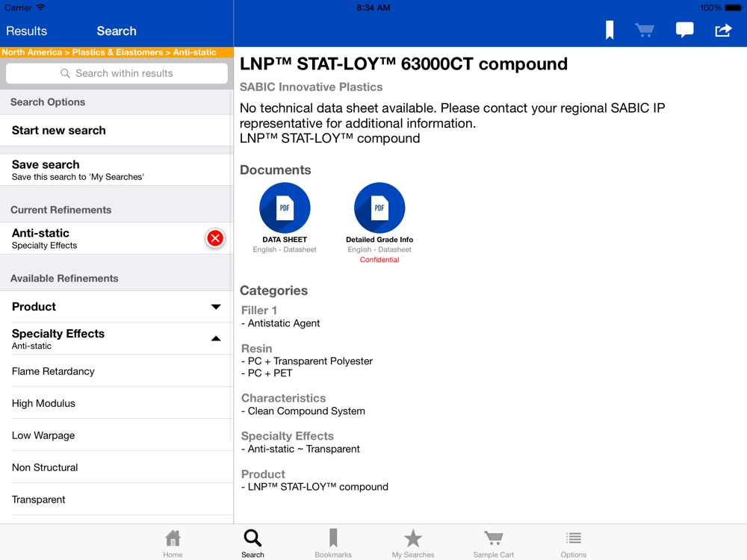This screenshot has width=747, height=560.
Task: Tap the chat bubble feedback icon
Action: (684, 31)
